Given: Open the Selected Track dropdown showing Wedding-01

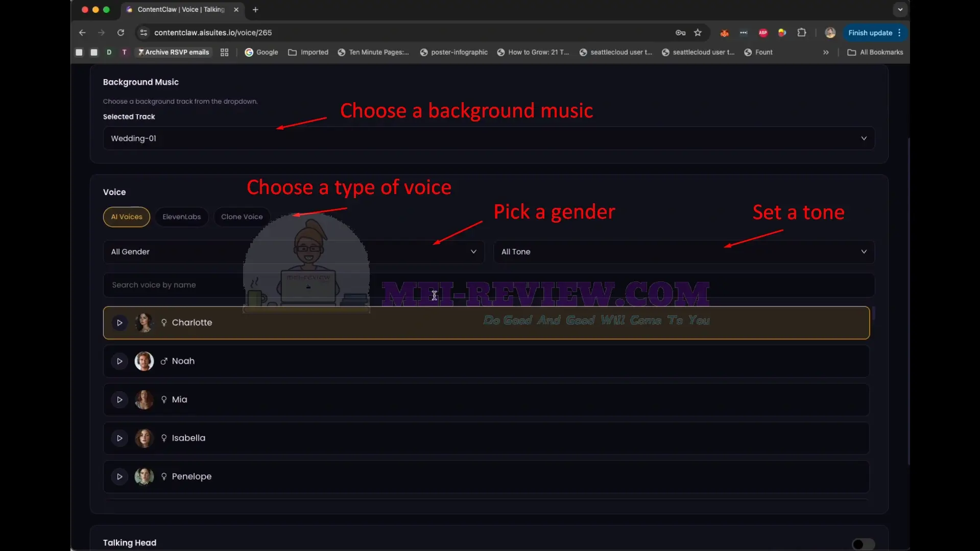Looking at the screenshot, I should [489, 138].
